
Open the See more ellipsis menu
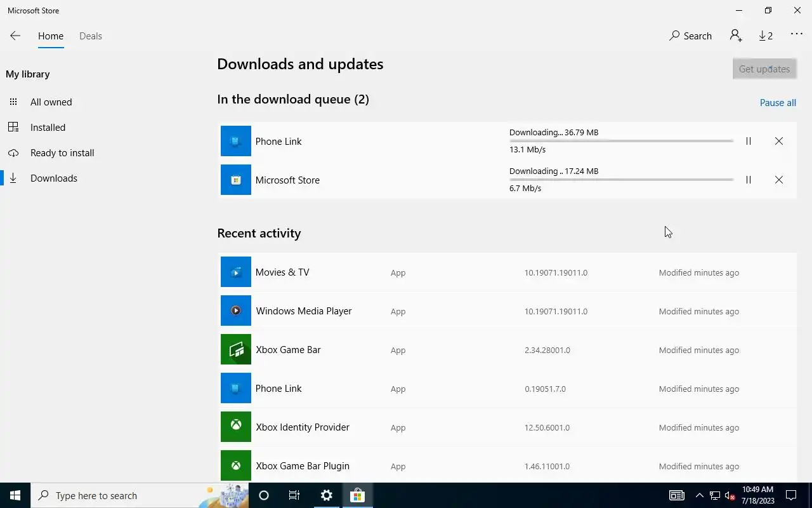[x=797, y=34]
